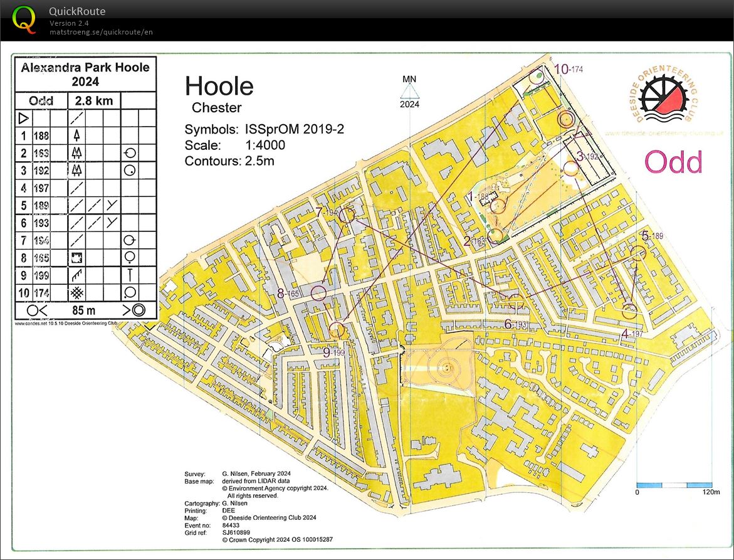Click control circle 9-199 on the map
Image resolution: width=734 pixels, height=560 pixels.
[x=337, y=330]
